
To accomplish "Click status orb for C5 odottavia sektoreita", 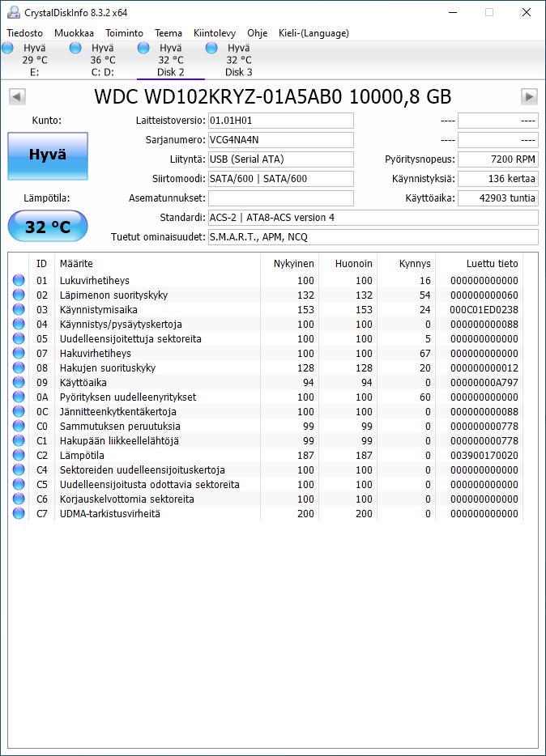I will tap(19, 484).
